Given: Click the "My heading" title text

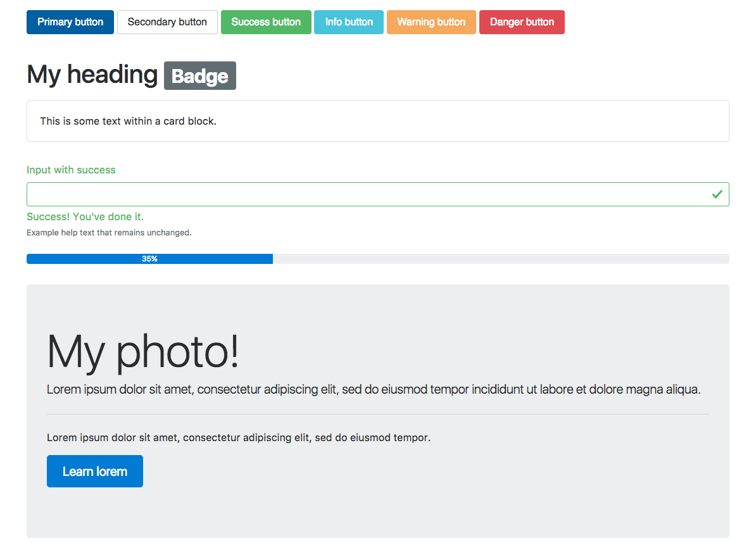Looking at the screenshot, I should (92, 75).
